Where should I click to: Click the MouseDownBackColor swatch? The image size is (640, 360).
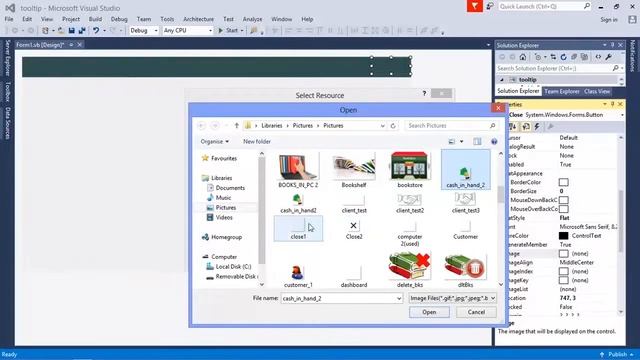click(563, 200)
